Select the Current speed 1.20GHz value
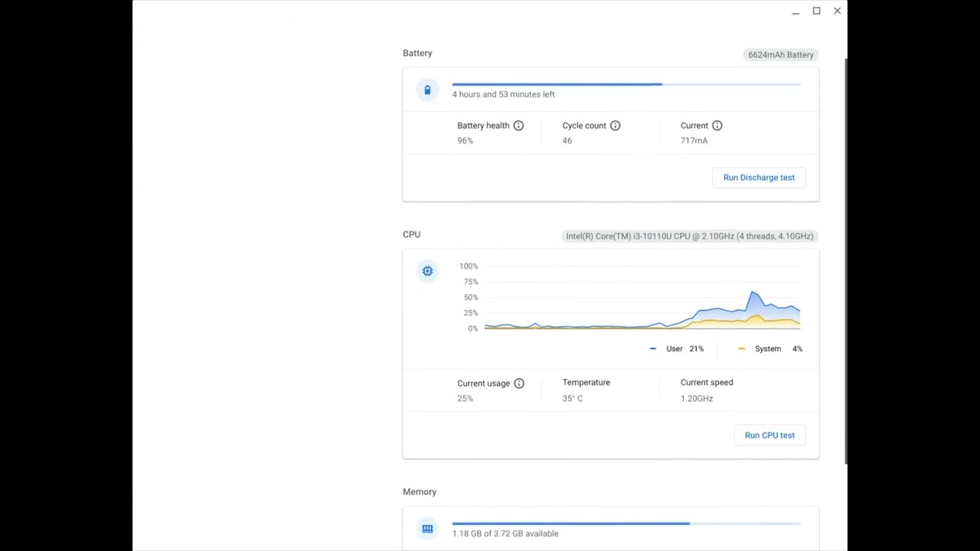The height and width of the screenshot is (551, 980). (x=696, y=399)
